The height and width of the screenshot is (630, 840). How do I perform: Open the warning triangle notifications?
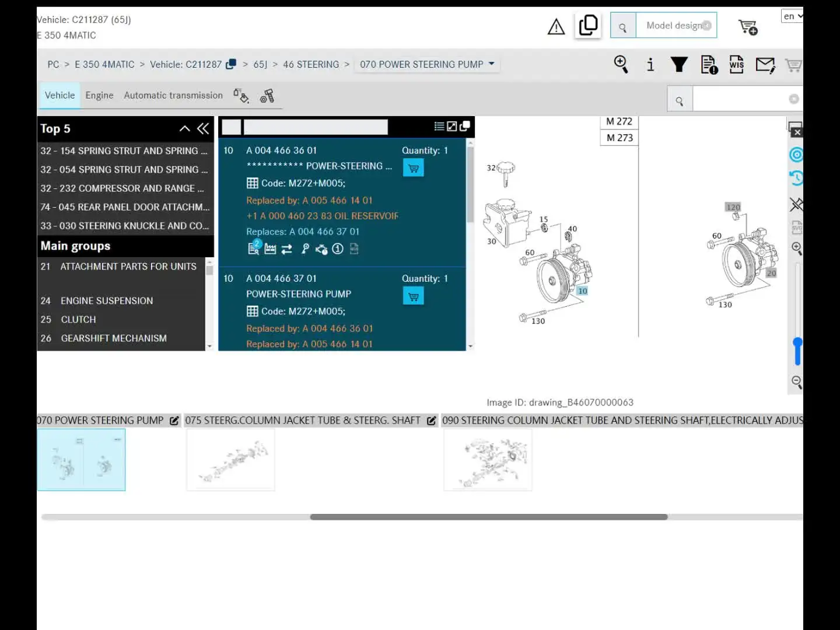556,26
